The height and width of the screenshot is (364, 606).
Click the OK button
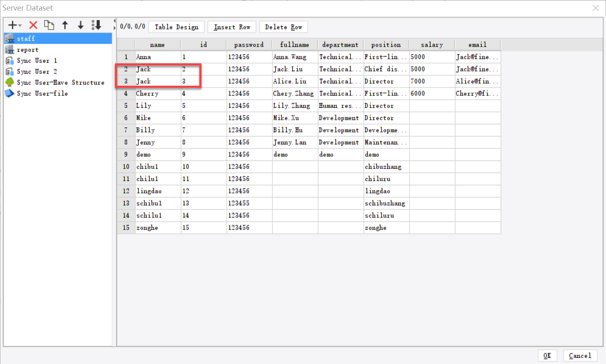[x=547, y=355]
